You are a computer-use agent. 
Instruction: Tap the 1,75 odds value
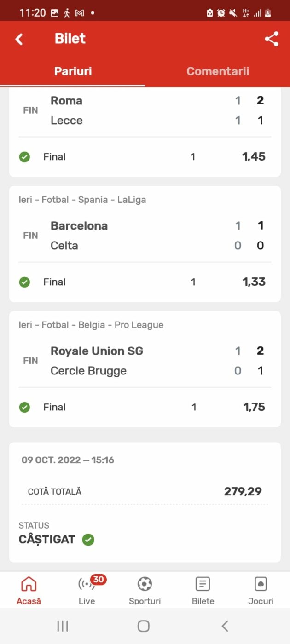(x=254, y=407)
